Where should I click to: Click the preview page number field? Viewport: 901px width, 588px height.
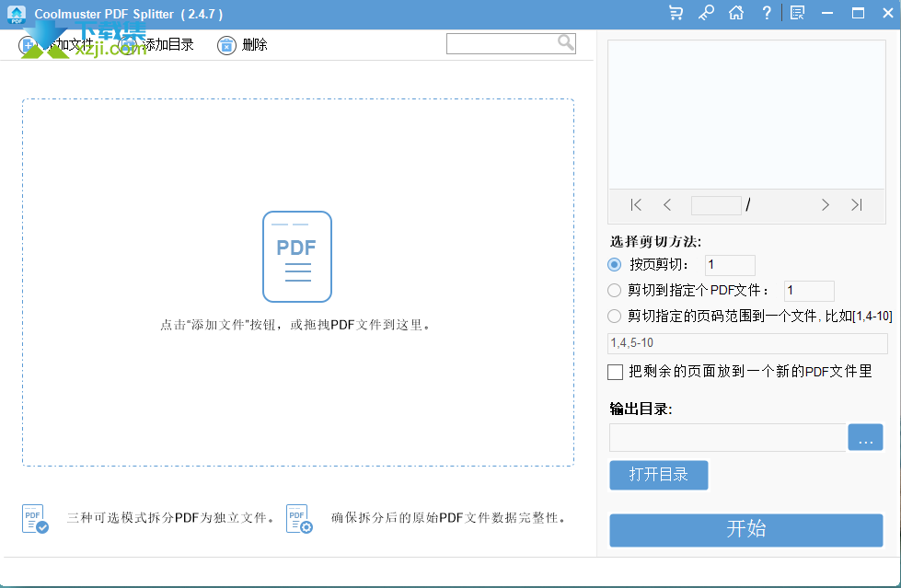(x=716, y=205)
